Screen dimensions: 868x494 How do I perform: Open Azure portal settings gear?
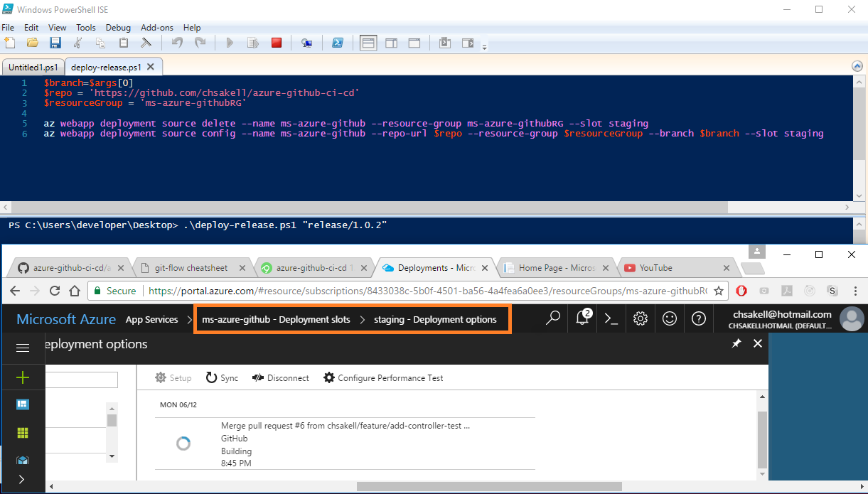click(641, 319)
